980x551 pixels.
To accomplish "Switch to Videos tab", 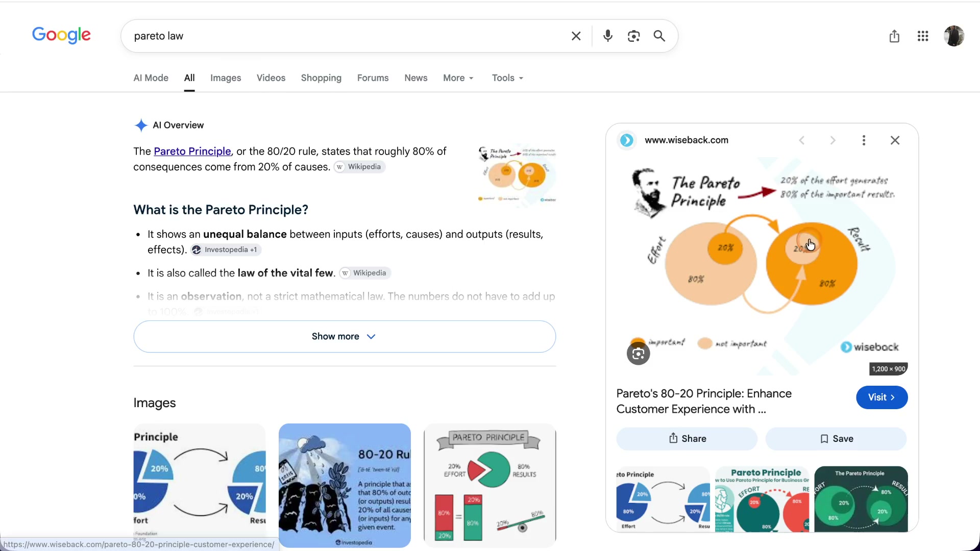I will coord(271,78).
